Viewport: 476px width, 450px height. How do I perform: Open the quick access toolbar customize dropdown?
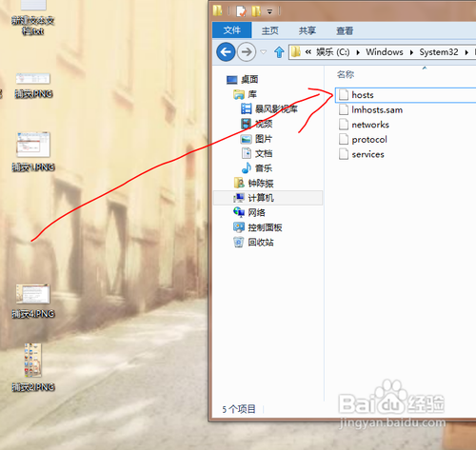pos(269,11)
